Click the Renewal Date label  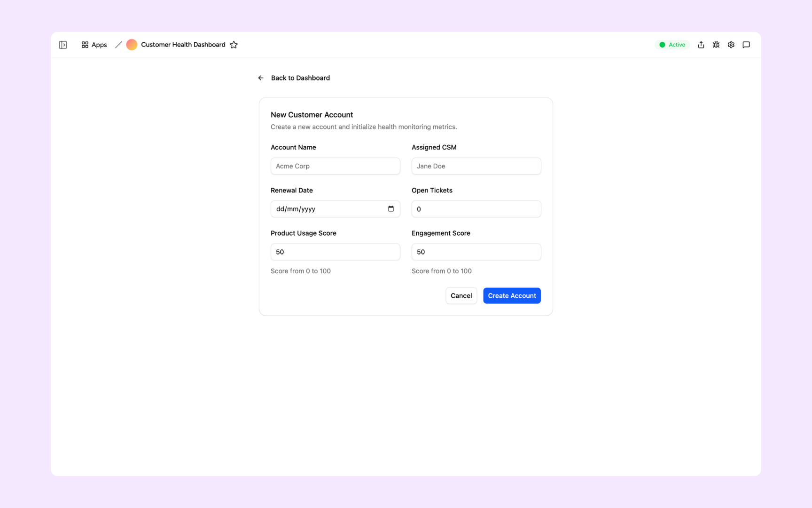tap(291, 190)
